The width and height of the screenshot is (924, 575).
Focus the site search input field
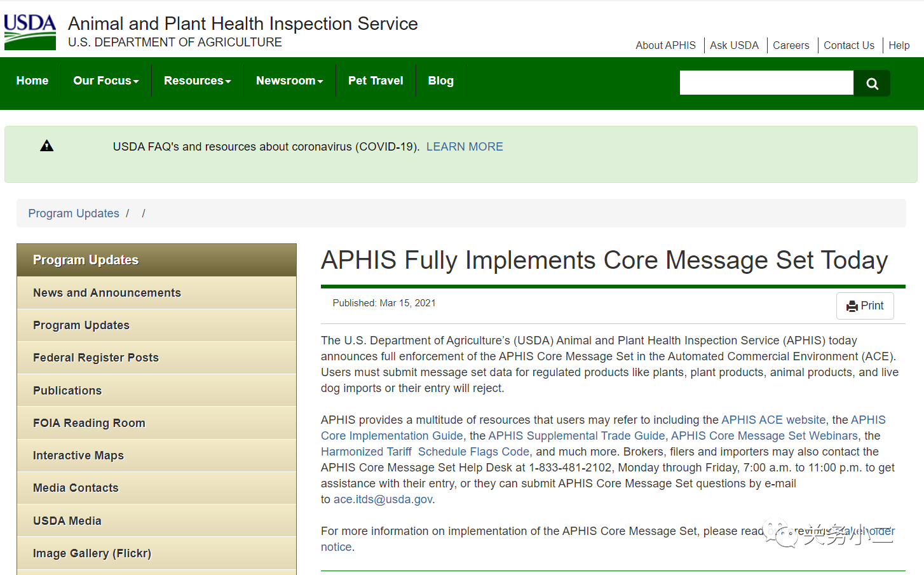pyautogui.click(x=766, y=83)
